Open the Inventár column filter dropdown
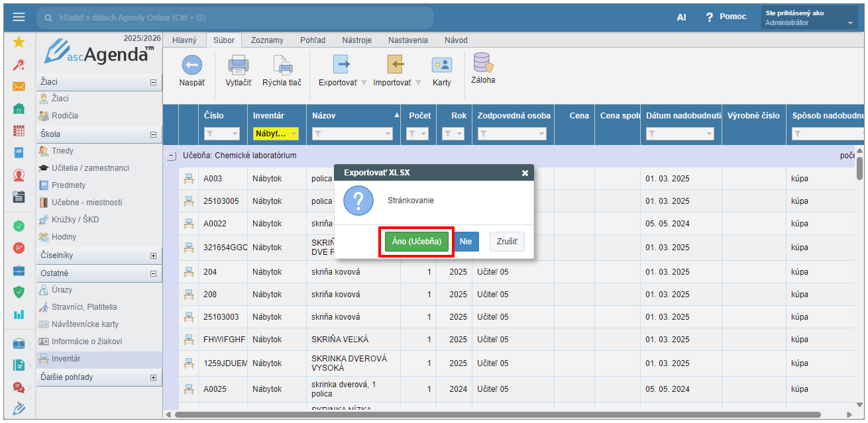The height and width of the screenshot is (423, 868). click(294, 134)
